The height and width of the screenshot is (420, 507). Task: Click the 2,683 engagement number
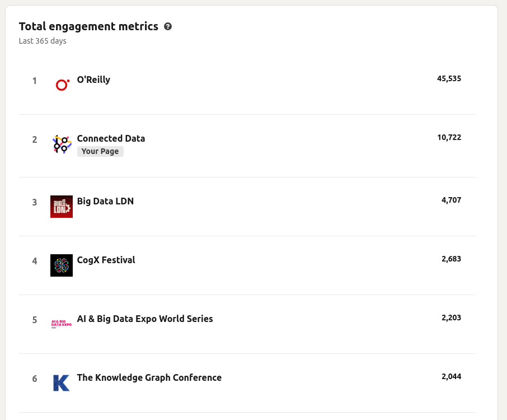(451, 259)
